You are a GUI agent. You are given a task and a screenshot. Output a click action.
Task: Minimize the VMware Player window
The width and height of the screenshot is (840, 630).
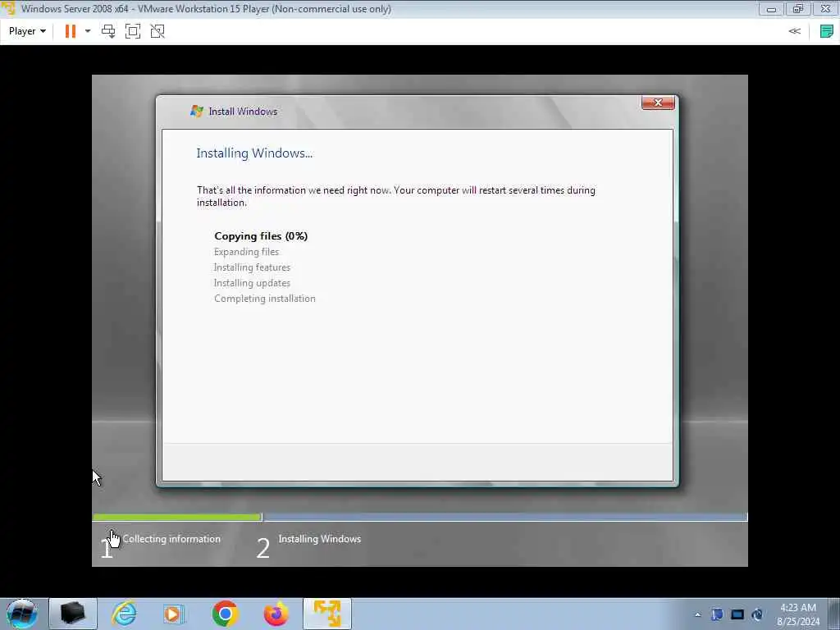[771, 9]
